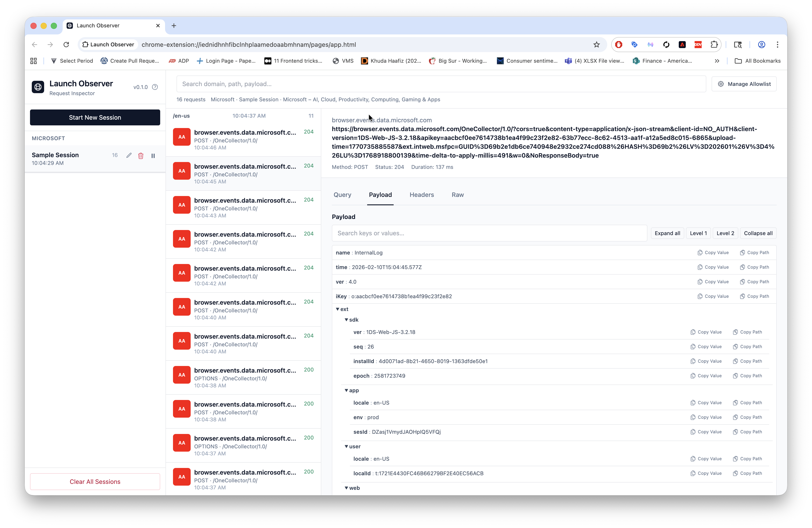Viewport: 812px width, 528px height.
Task: Copy Path for iKey row
Action: pos(754,296)
